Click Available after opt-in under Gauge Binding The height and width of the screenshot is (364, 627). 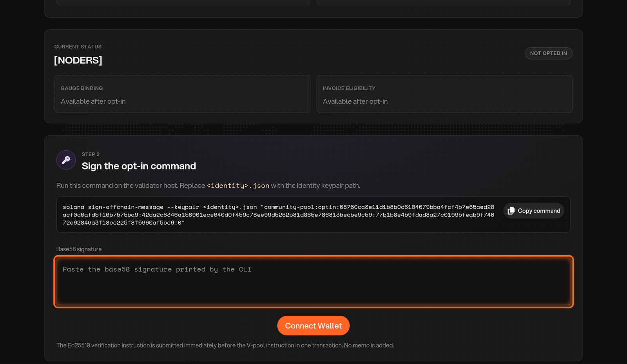tap(93, 101)
